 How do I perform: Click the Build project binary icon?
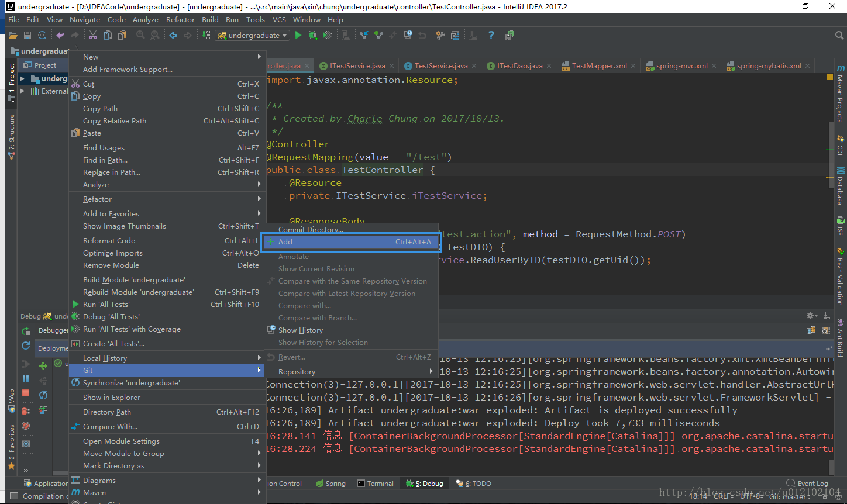pyautogui.click(x=206, y=36)
